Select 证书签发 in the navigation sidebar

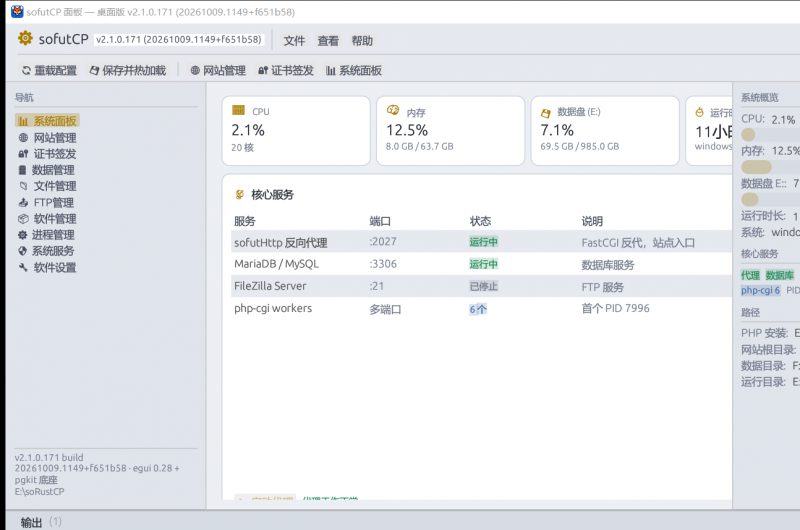coord(47,154)
